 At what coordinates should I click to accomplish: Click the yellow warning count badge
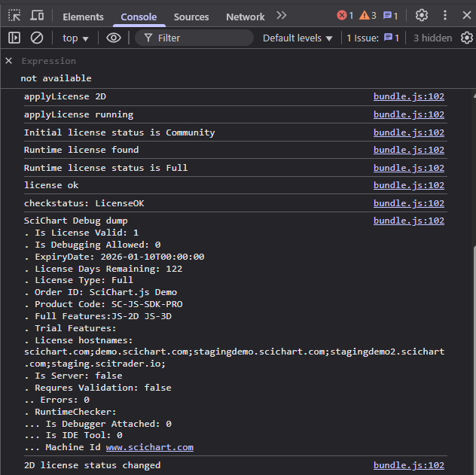368,15
